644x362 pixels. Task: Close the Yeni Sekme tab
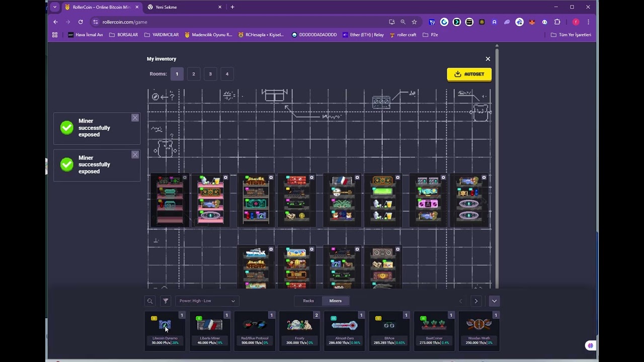[220, 7]
